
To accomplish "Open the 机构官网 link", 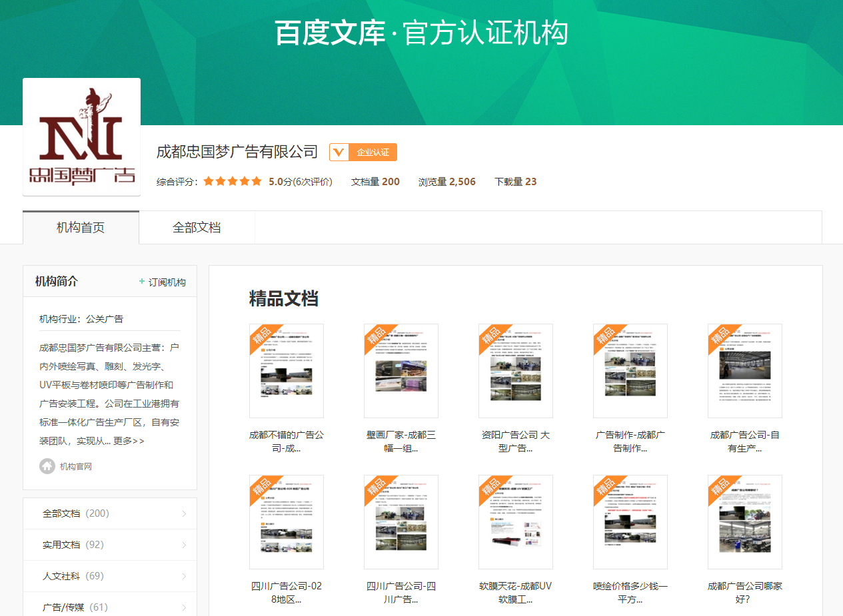I will pos(76,466).
